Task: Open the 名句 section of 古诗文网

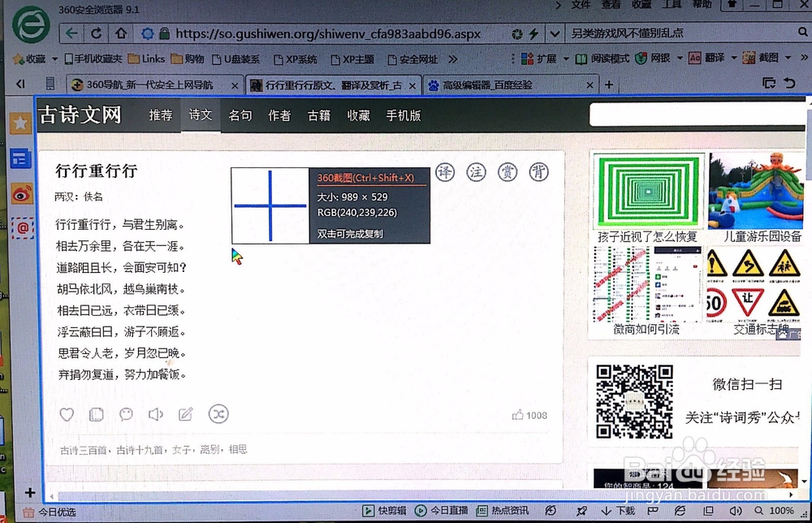Action: click(240, 115)
